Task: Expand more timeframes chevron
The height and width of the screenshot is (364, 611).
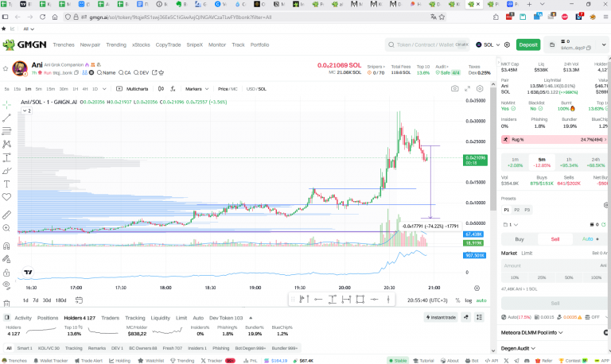Action: [x=104, y=89]
